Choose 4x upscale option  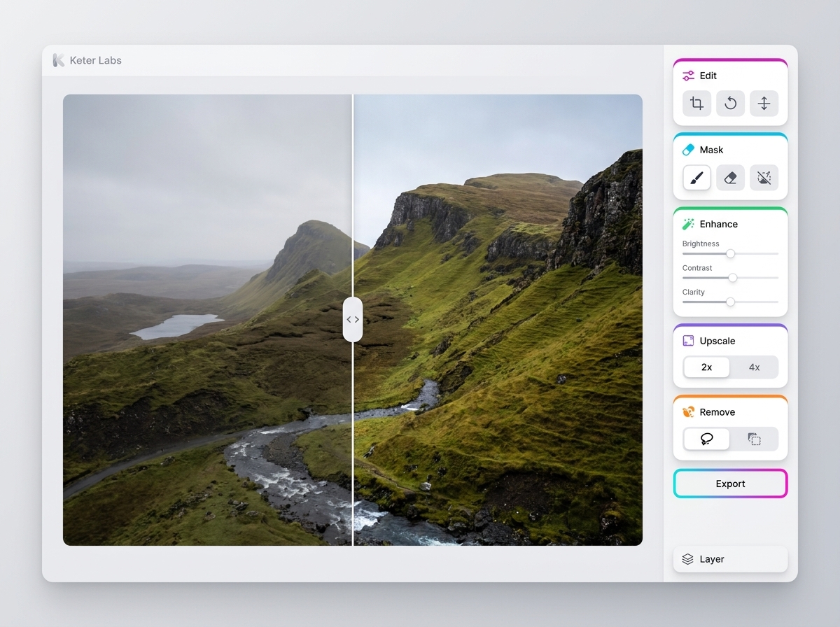click(754, 367)
